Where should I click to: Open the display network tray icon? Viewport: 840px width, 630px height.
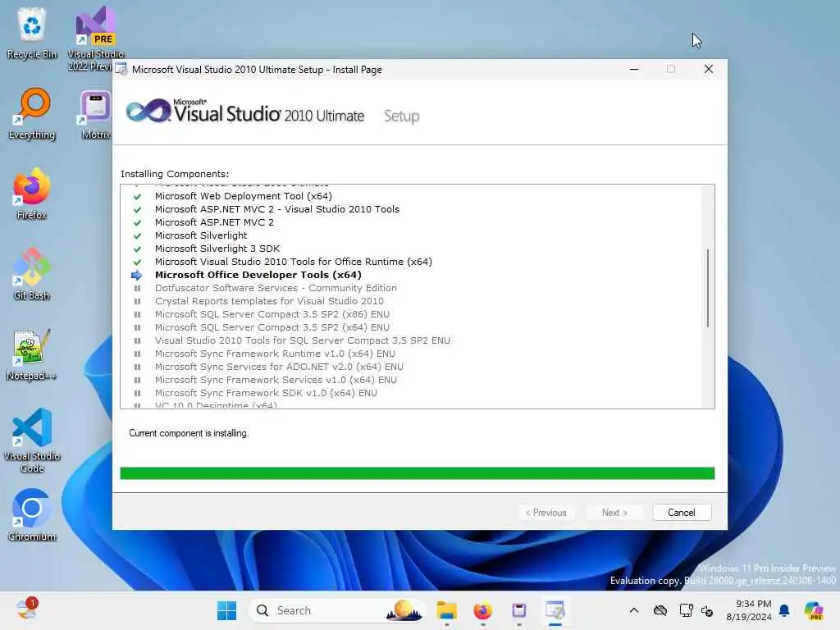coord(685,610)
